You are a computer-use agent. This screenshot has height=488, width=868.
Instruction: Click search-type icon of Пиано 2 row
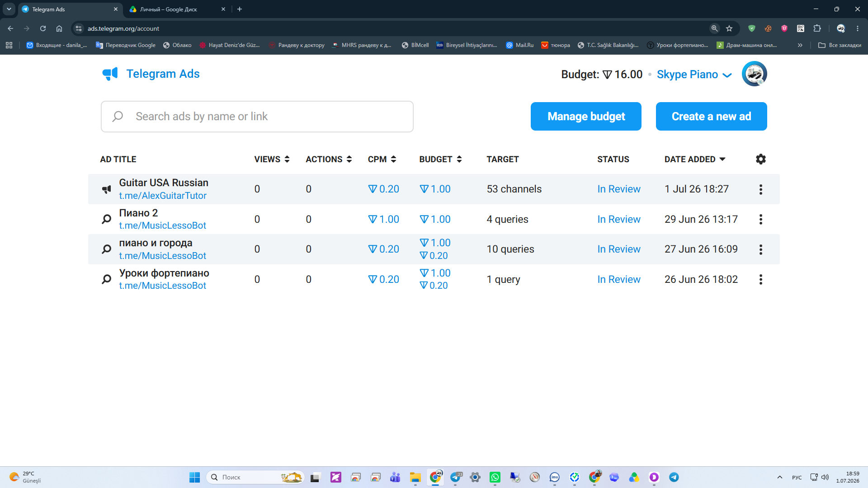point(107,219)
